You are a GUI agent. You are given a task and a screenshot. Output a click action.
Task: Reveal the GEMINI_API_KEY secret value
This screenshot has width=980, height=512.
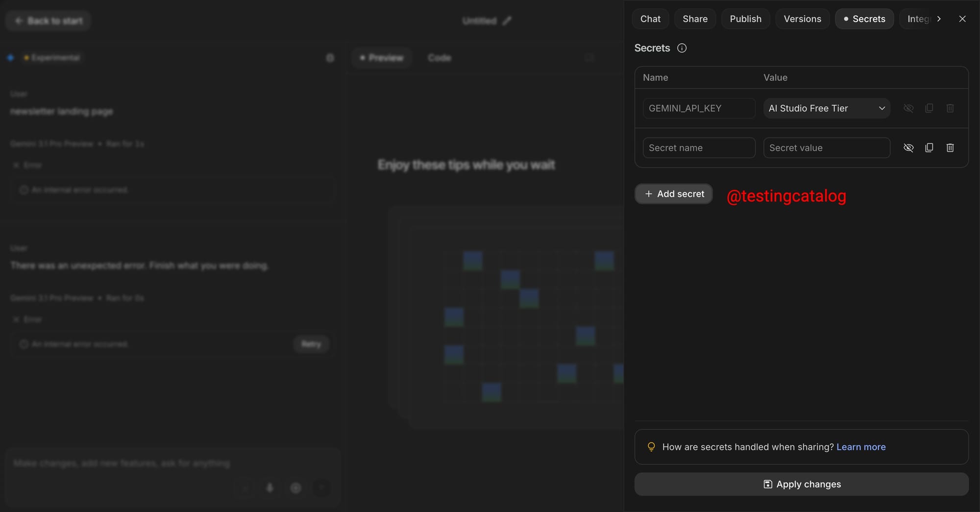pos(908,108)
